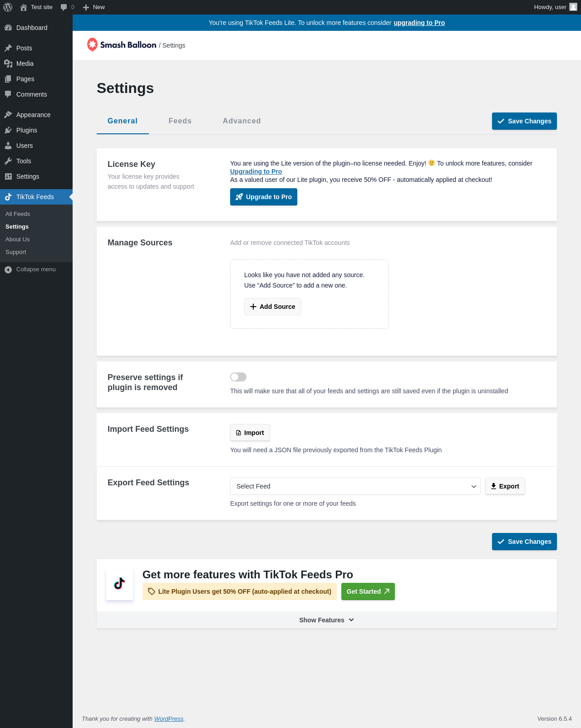Image resolution: width=581 pixels, height=728 pixels.
Task: Expand the Show Features section
Action: coord(327,620)
